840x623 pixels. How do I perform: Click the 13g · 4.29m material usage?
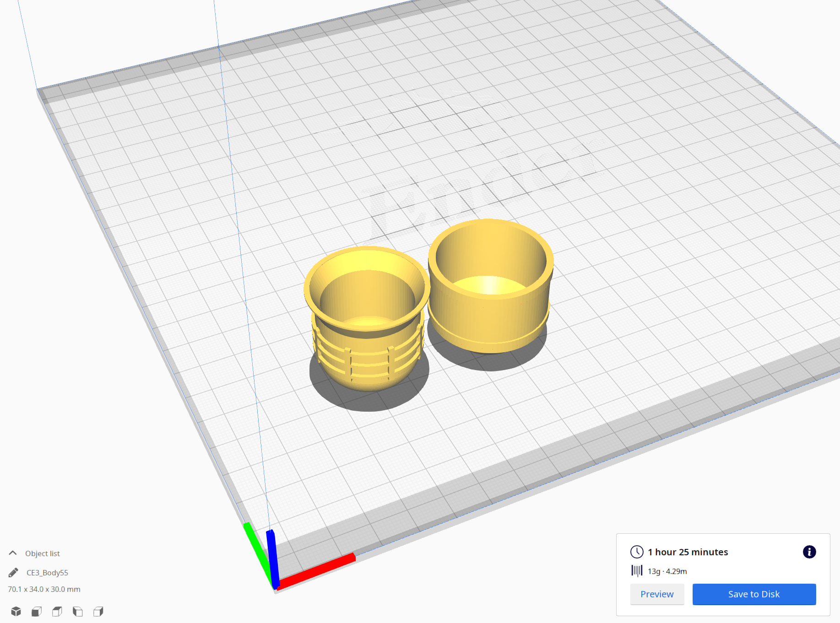click(667, 571)
